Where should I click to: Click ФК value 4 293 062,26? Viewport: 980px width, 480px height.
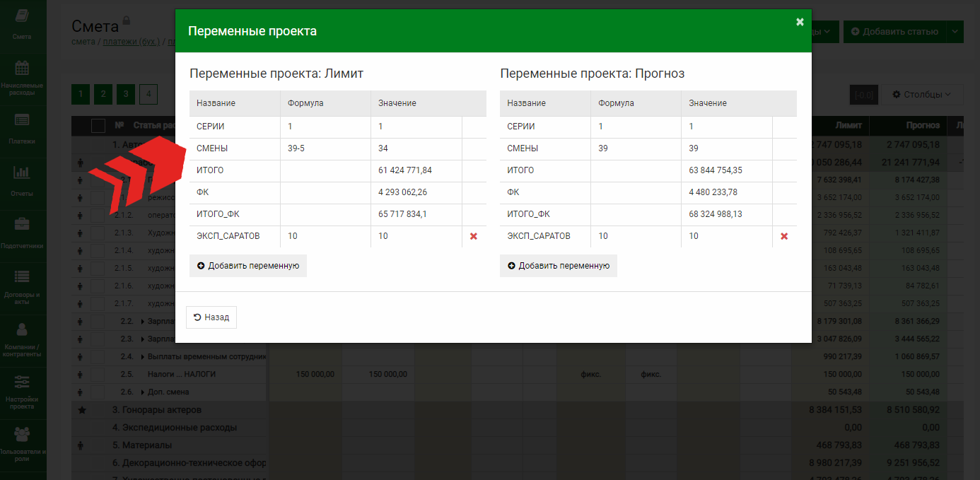[402, 192]
